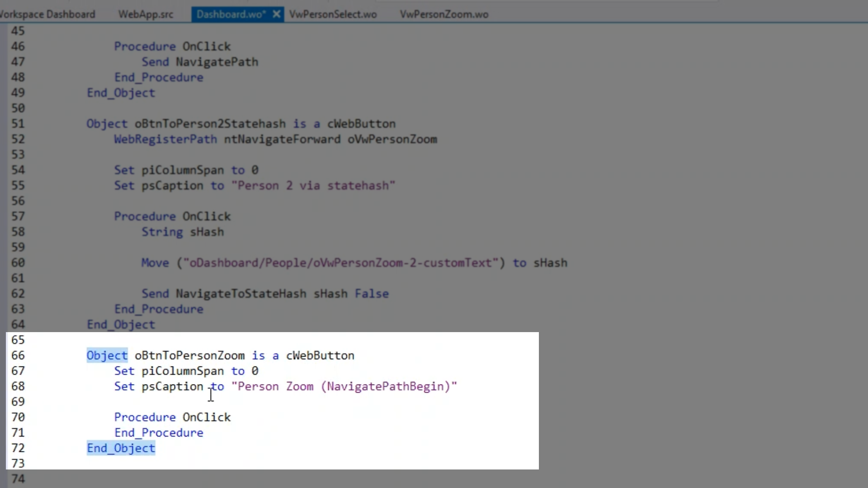The image size is (868, 488).
Task: Select the Dashboard.wo tab label
Action: (x=231, y=14)
